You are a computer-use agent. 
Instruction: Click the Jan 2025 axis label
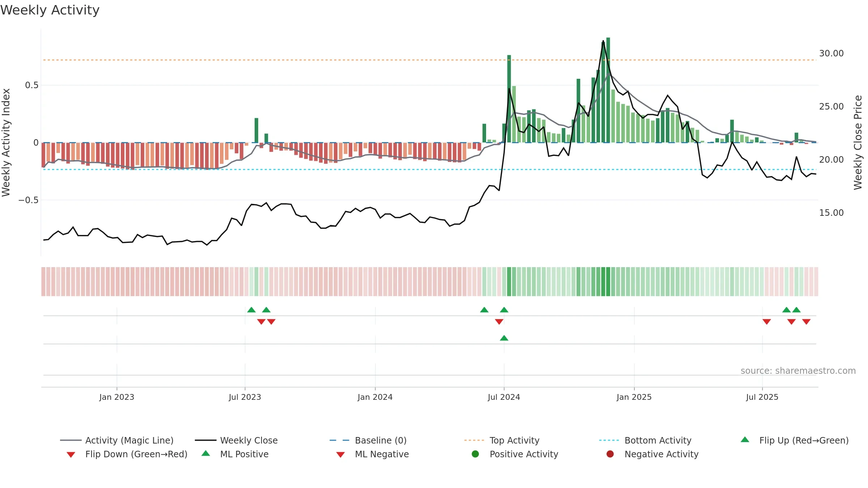[x=634, y=397]
